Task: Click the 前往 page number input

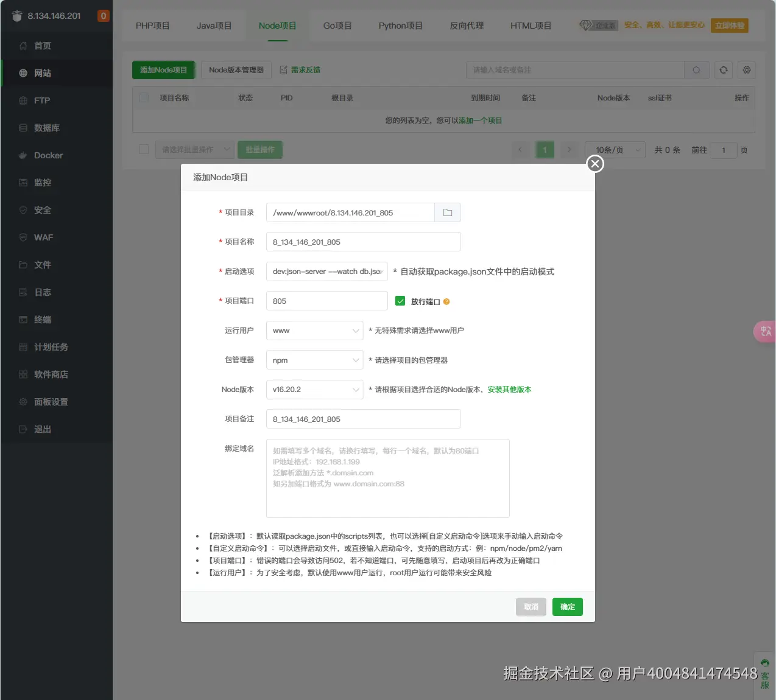Action: [x=724, y=150]
